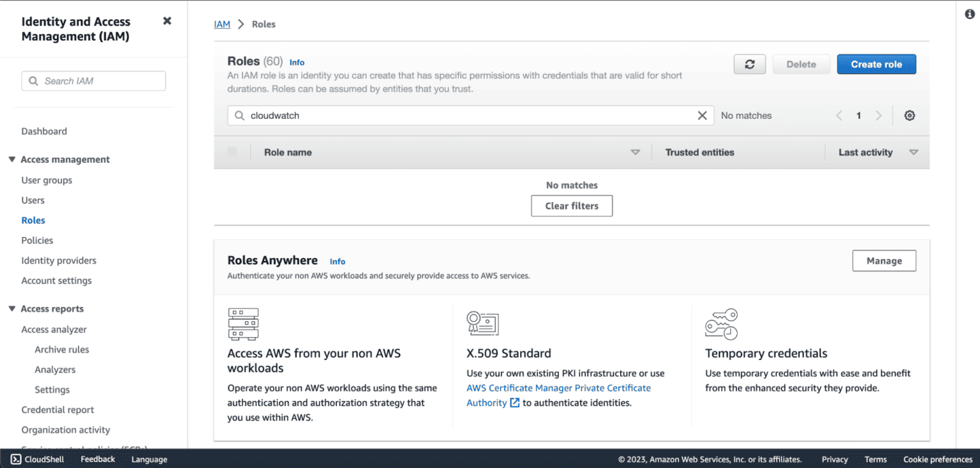Viewport: 980px width, 468px height.
Task: Clear the cloudwatch search with X icon
Action: (x=702, y=116)
